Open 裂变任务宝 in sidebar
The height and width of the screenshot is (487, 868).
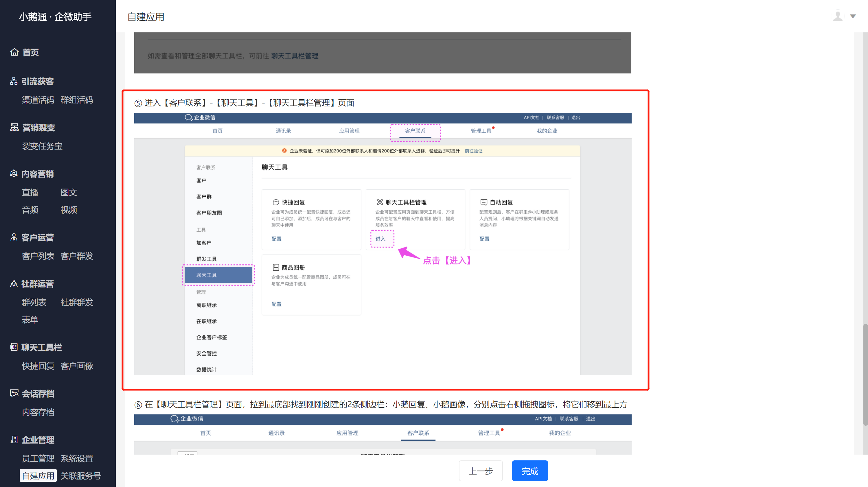click(x=42, y=146)
